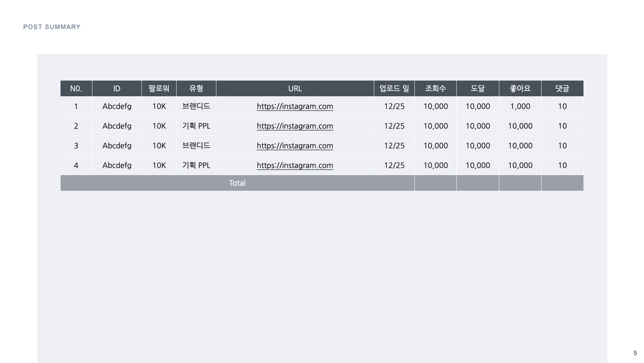Click the 12/25 upload date in row 2

point(394,126)
